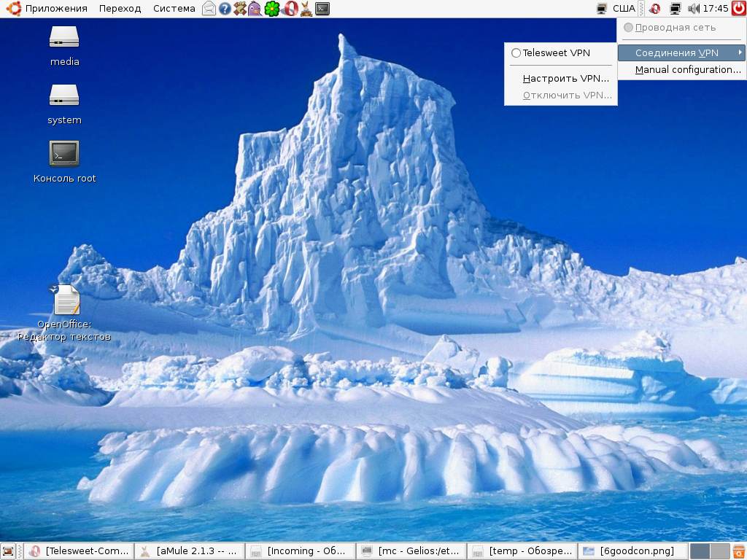747x560 pixels.
Task: Click the США keyboard layout indicator
Action: click(623, 9)
